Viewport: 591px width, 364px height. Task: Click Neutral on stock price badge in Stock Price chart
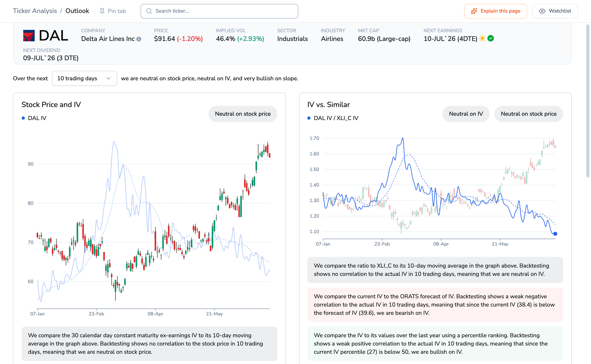click(243, 114)
